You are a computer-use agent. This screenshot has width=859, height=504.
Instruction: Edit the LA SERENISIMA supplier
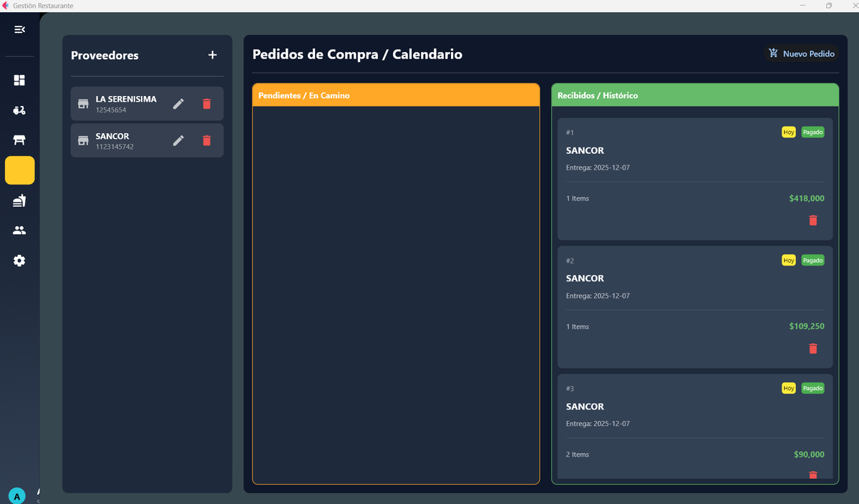pos(178,104)
